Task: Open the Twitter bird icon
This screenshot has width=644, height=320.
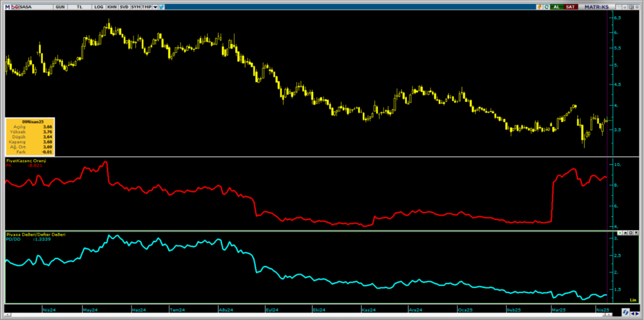Action: (x=162, y=6)
